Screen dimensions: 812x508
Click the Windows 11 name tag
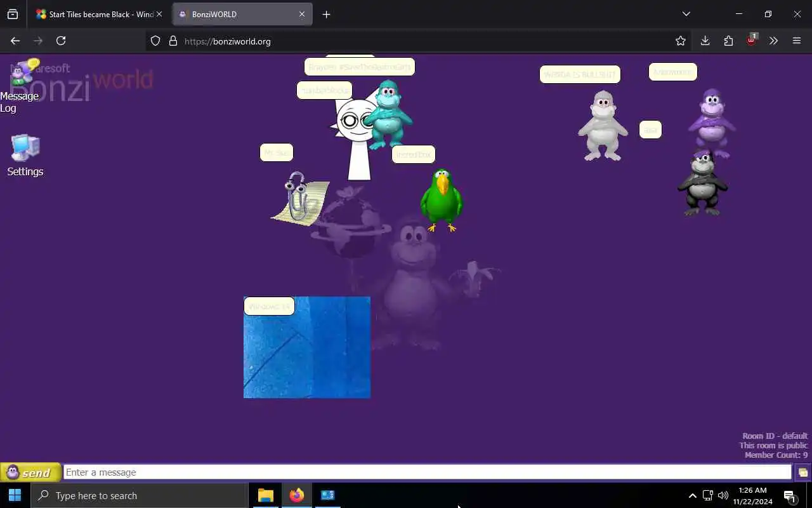pyautogui.click(x=269, y=306)
